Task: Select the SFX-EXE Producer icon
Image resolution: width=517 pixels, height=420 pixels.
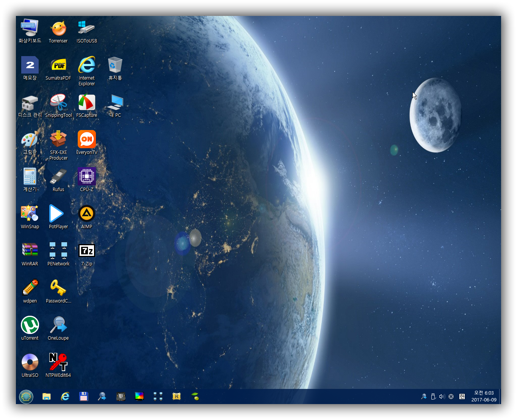Action: (x=58, y=145)
